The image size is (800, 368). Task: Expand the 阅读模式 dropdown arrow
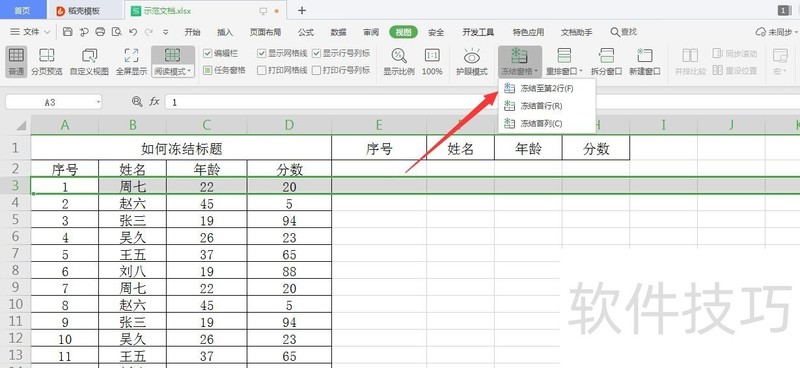189,71
